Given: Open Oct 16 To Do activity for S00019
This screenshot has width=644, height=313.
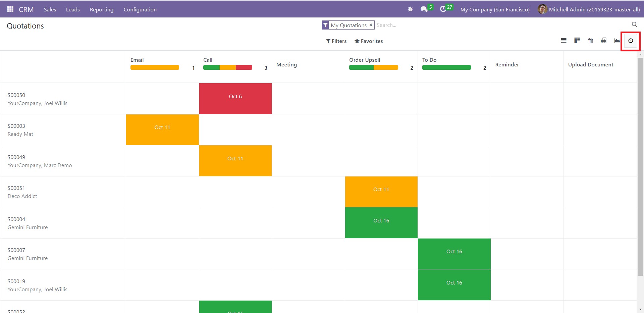Looking at the screenshot, I should (454, 285).
